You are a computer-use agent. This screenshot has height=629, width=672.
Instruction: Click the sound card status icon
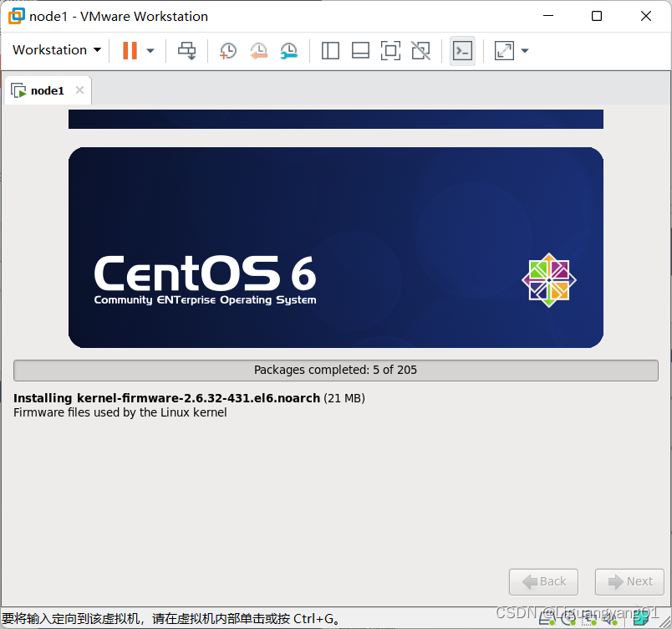(x=610, y=618)
